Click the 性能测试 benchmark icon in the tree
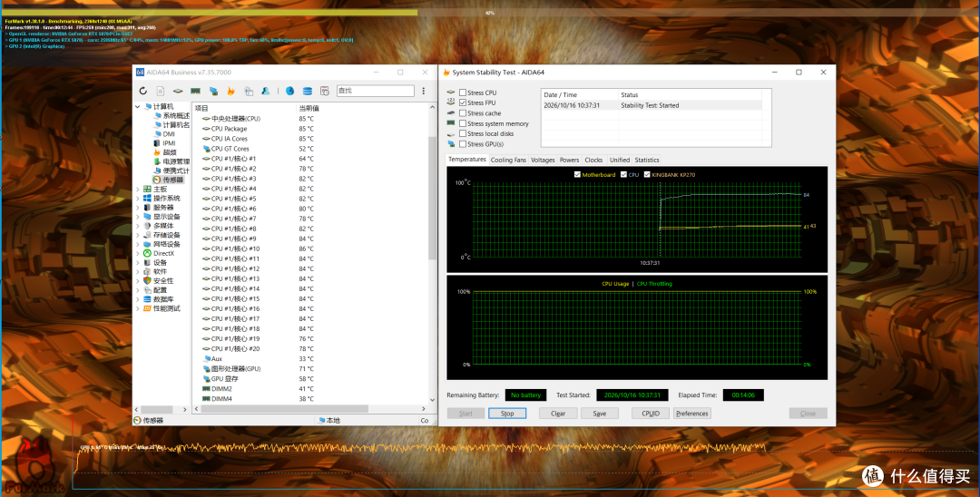Image resolution: width=980 pixels, height=497 pixels. coord(148,308)
